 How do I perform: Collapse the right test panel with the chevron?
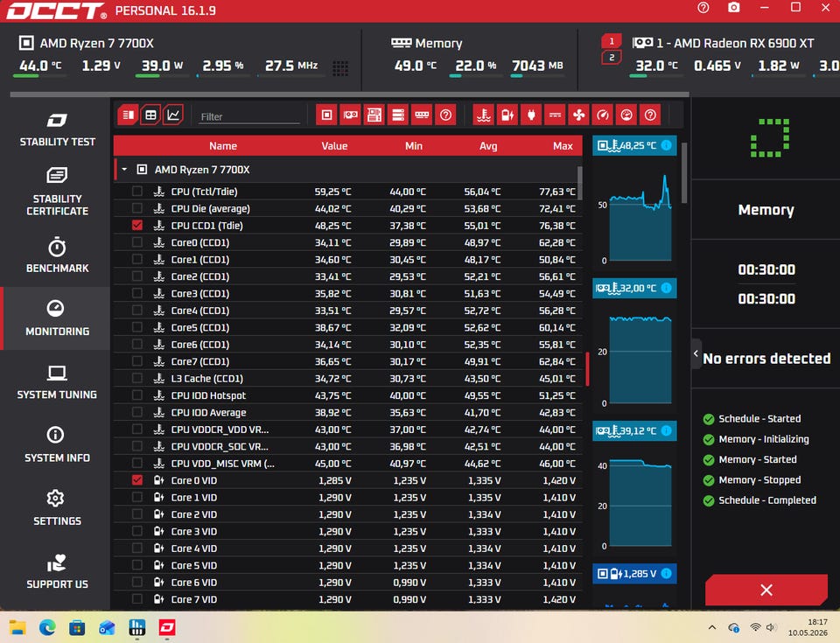[x=696, y=353]
